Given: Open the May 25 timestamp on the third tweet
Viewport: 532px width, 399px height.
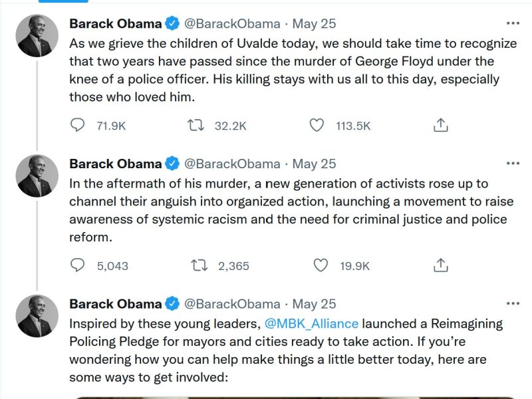Looking at the screenshot, I should pos(315,305).
